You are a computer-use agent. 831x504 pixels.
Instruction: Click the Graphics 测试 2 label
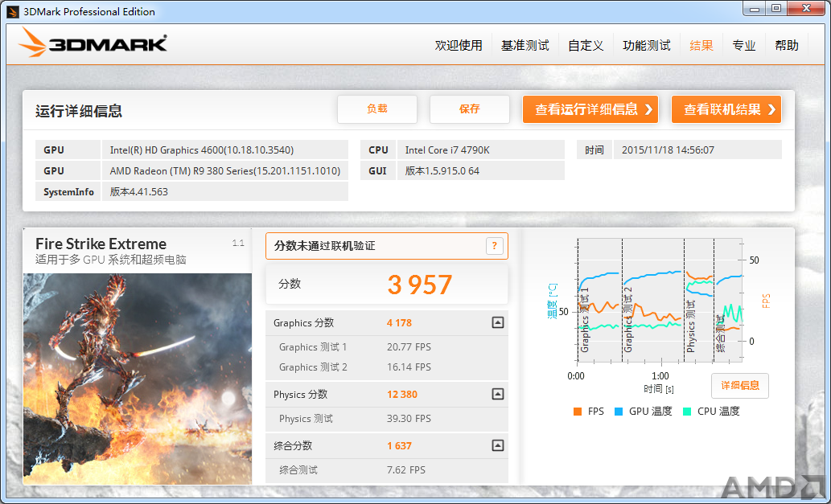click(313, 367)
